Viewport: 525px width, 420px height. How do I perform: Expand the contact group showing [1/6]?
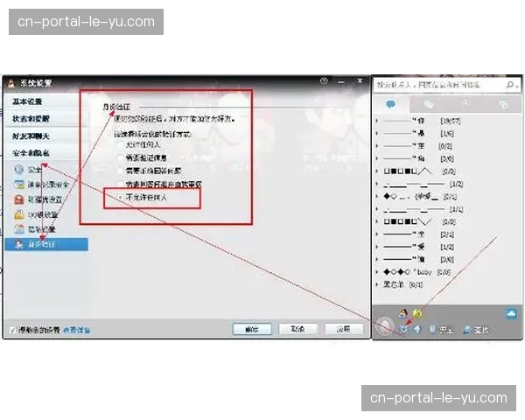tap(377, 133)
